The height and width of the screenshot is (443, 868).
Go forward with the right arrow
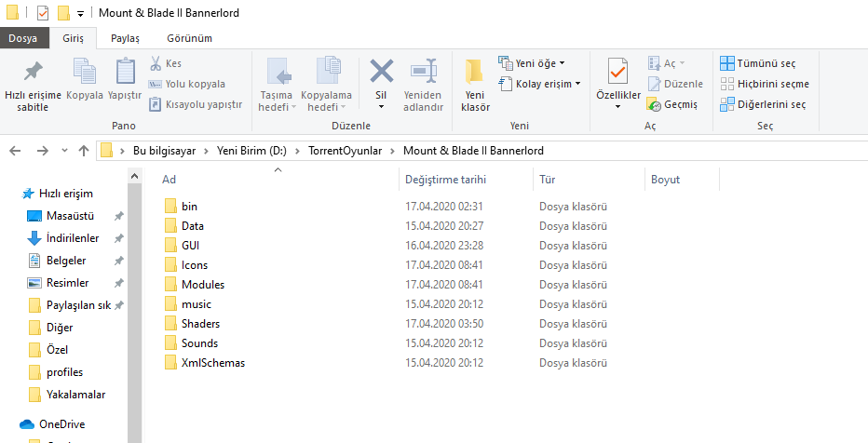(x=42, y=151)
